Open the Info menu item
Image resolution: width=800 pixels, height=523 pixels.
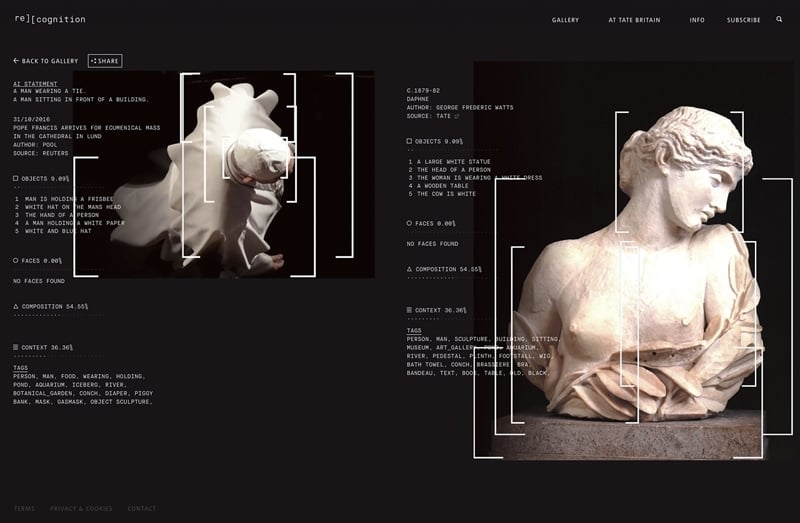[x=697, y=20]
